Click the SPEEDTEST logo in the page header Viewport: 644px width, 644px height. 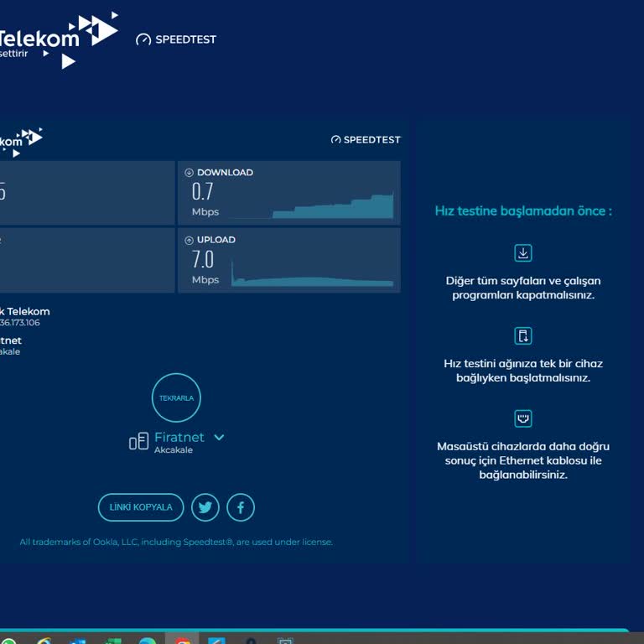(176, 39)
